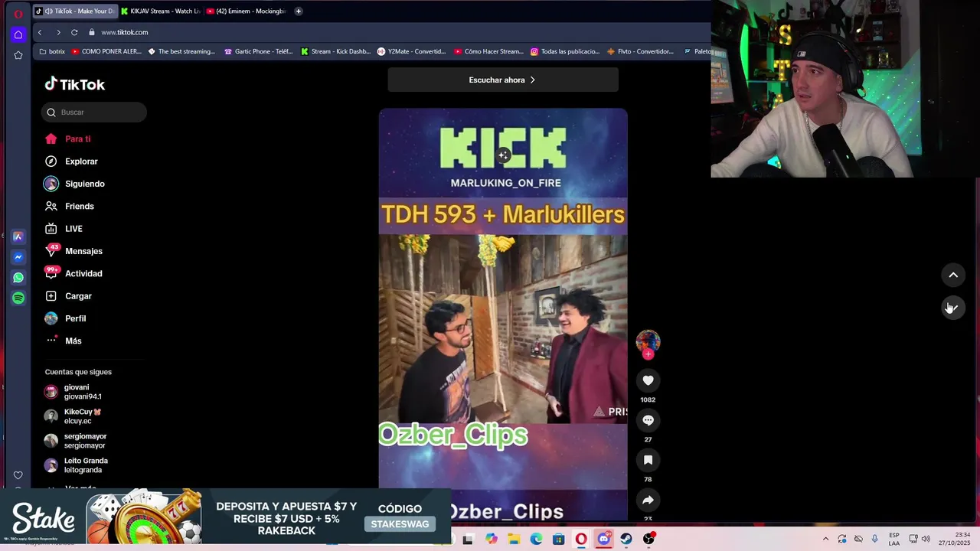
Task: Click site padlock in address bar
Action: click(92, 32)
